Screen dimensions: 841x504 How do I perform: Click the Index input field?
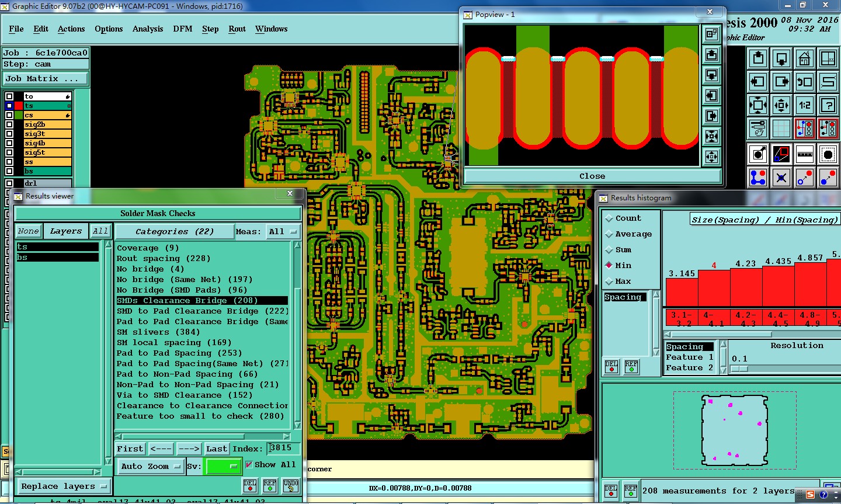click(284, 448)
